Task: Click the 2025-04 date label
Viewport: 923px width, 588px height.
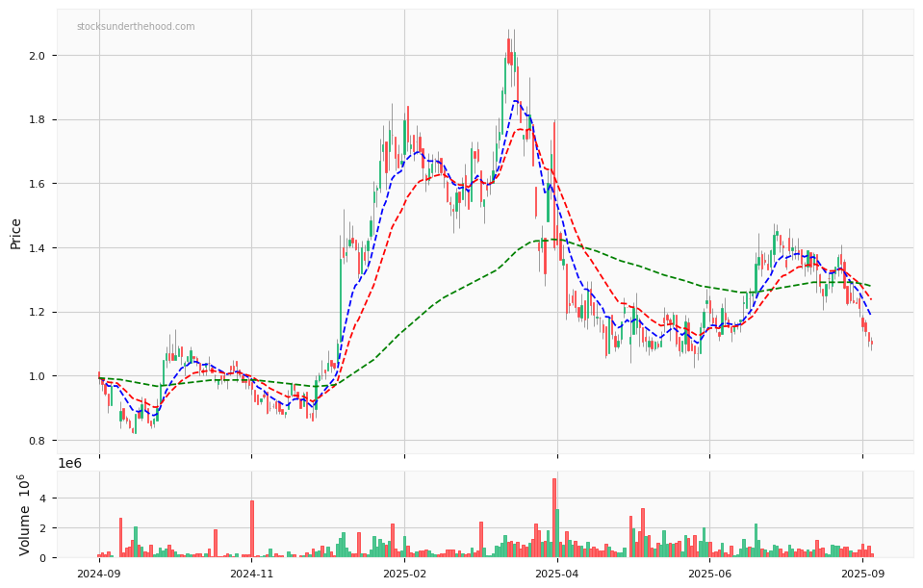Action: coord(557,574)
